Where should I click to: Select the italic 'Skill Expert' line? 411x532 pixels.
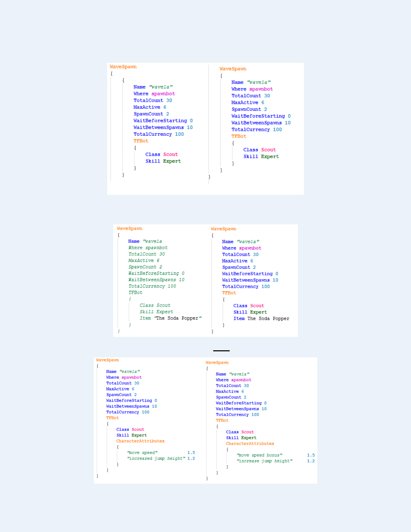(156, 312)
